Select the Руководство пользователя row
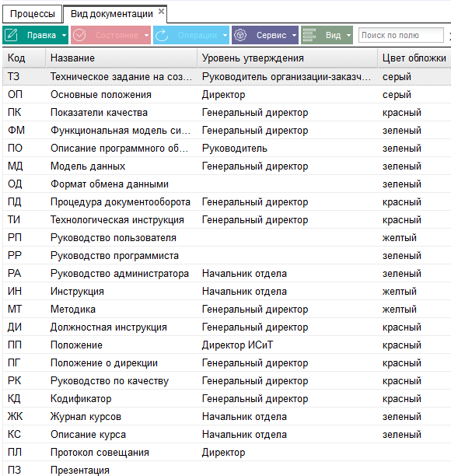 pos(227,238)
